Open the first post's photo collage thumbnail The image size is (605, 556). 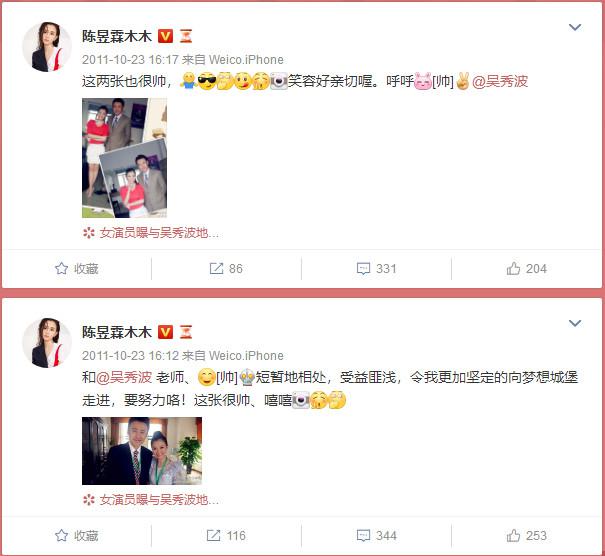pyautogui.click(x=124, y=158)
